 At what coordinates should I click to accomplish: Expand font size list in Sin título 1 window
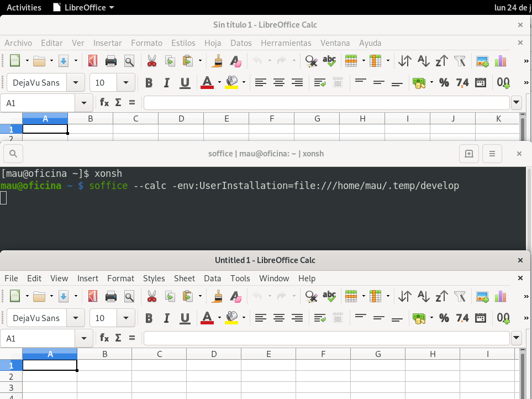click(x=126, y=83)
